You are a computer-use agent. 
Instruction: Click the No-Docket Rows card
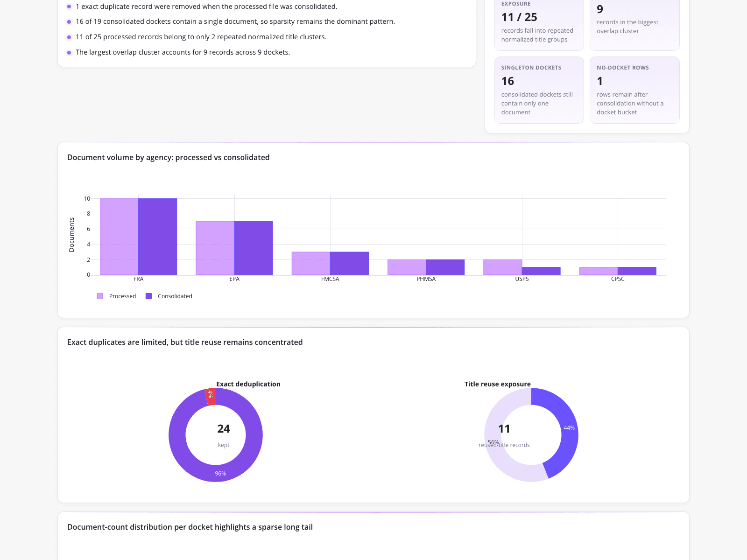634,90
